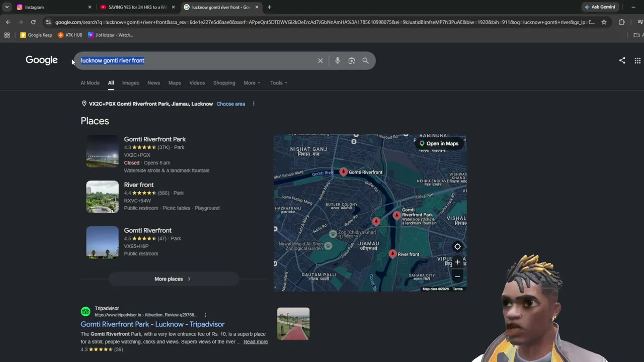Open a new browser tab

coord(269,7)
